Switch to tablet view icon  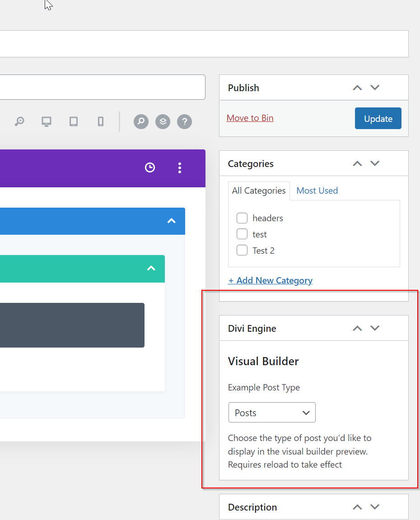tap(74, 121)
